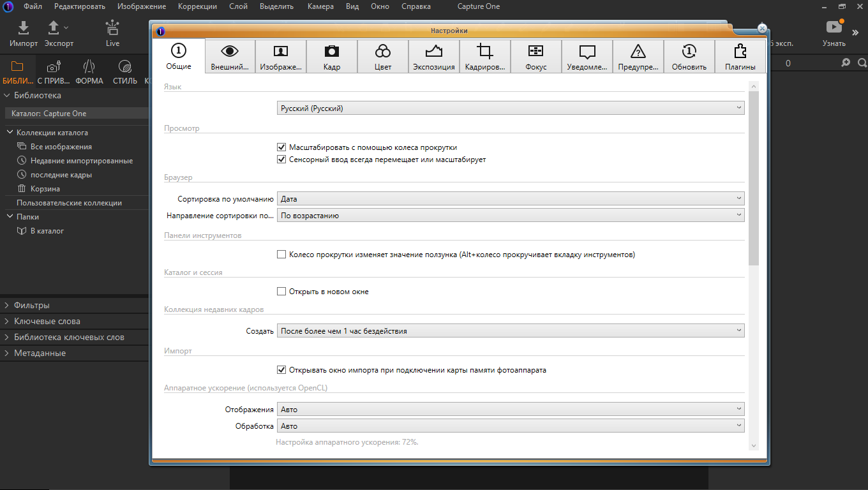Select the С ПРИВ... camera tool tab
The width and height of the screenshot is (868, 490).
tap(54, 73)
